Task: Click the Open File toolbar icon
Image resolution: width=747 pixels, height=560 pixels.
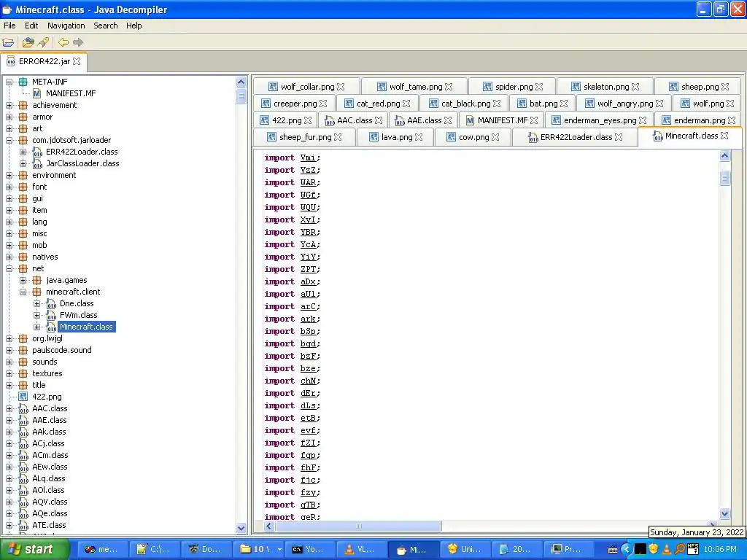Action: (8, 42)
